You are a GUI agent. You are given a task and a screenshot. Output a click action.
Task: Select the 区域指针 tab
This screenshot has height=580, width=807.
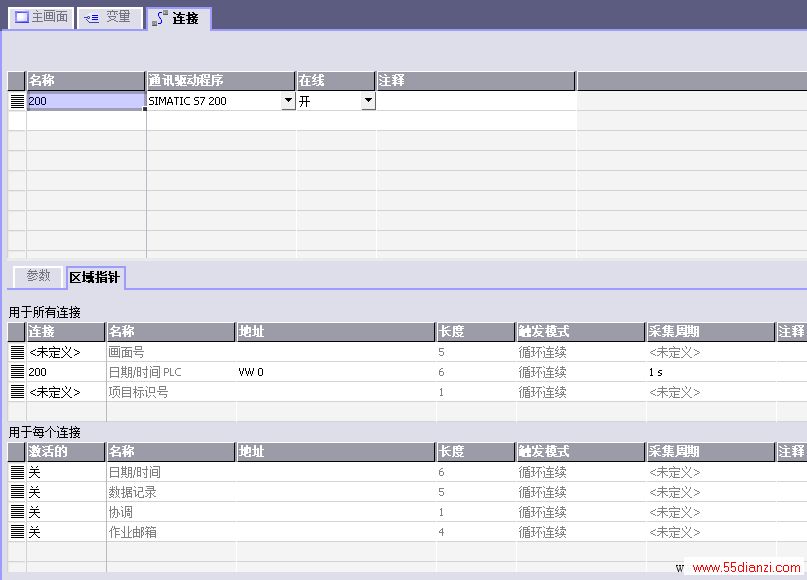click(x=95, y=277)
